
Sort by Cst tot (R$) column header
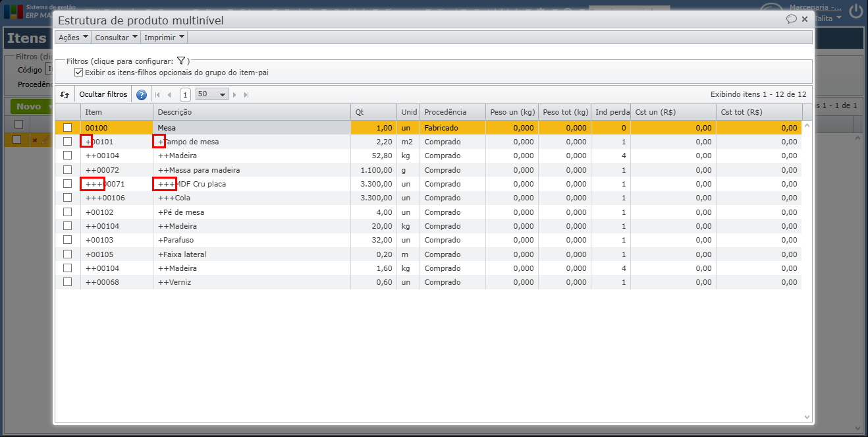tap(759, 112)
